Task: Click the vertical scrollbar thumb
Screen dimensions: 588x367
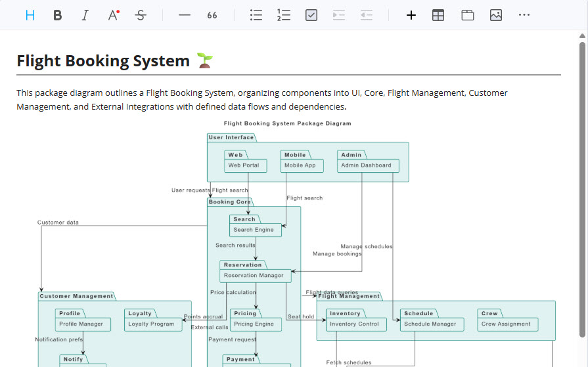Action: pos(582,189)
